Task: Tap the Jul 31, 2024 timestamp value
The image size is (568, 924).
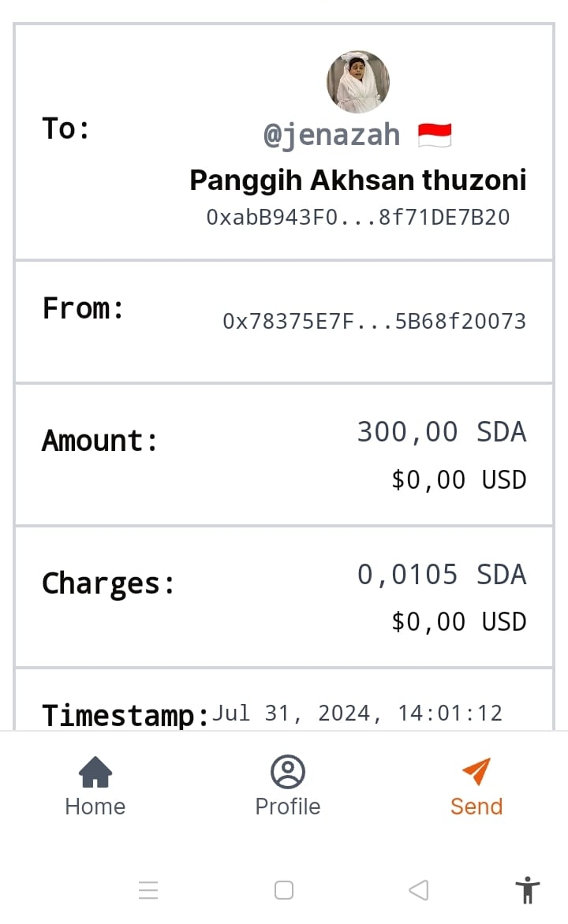Action: [357, 713]
